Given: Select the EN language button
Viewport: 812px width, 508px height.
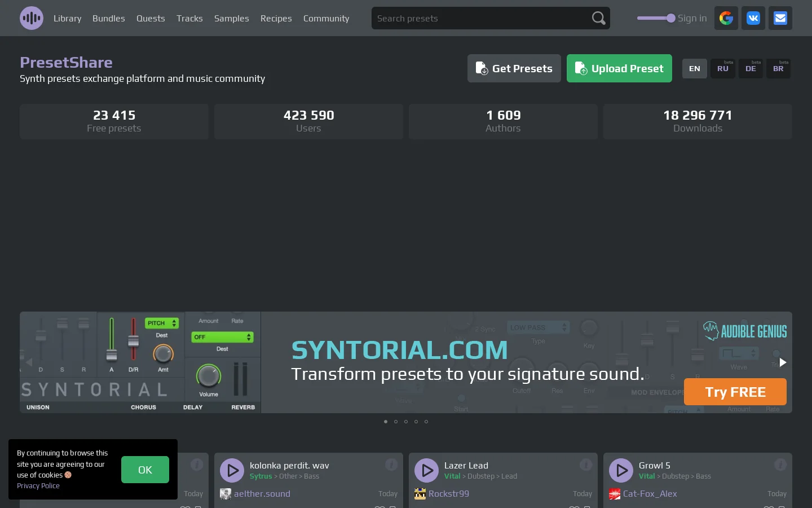Looking at the screenshot, I should pos(695,68).
